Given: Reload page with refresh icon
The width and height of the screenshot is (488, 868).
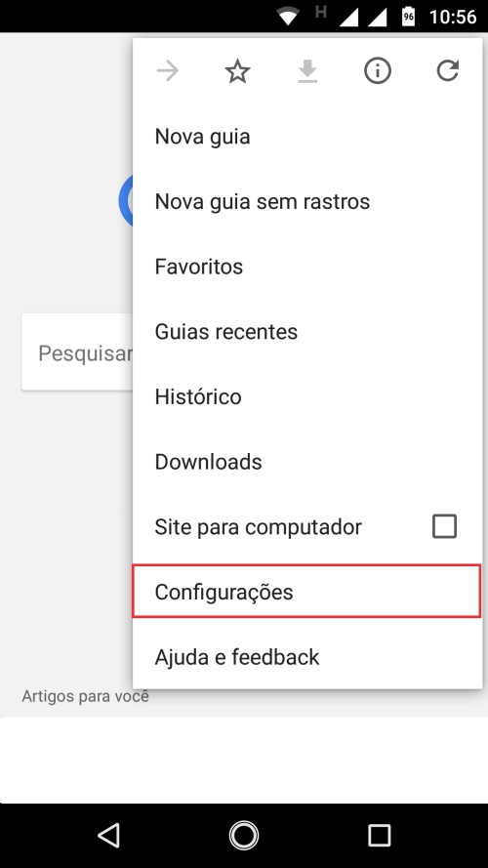Looking at the screenshot, I should click(448, 71).
